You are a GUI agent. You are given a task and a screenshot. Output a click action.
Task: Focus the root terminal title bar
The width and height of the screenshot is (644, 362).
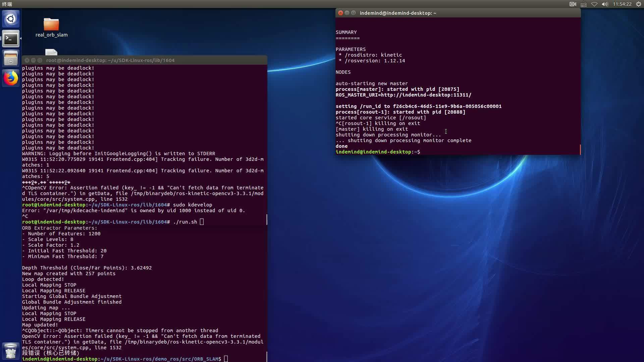point(145,60)
